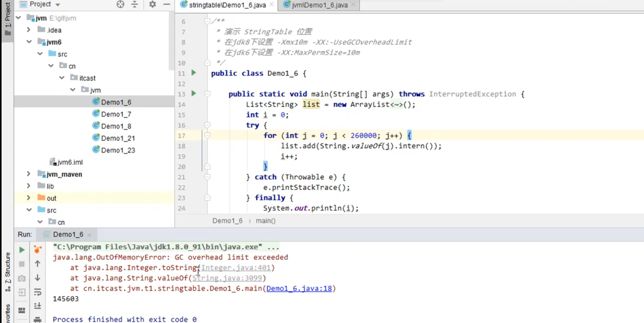The height and width of the screenshot is (323, 644).
Task: Click the Project tree vertical scrollbar
Action: tap(172, 40)
